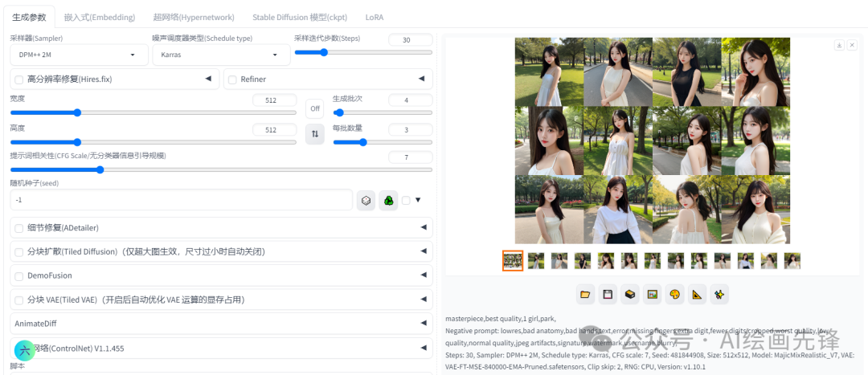Adjust the Steps slider
The height and width of the screenshot is (375, 868).
click(x=363, y=52)
